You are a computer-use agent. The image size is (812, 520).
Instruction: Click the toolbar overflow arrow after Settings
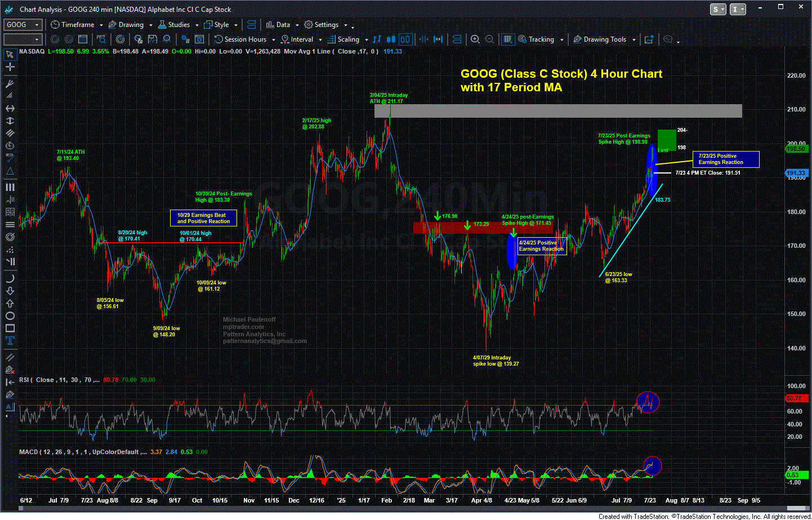[x=353, y=26]
